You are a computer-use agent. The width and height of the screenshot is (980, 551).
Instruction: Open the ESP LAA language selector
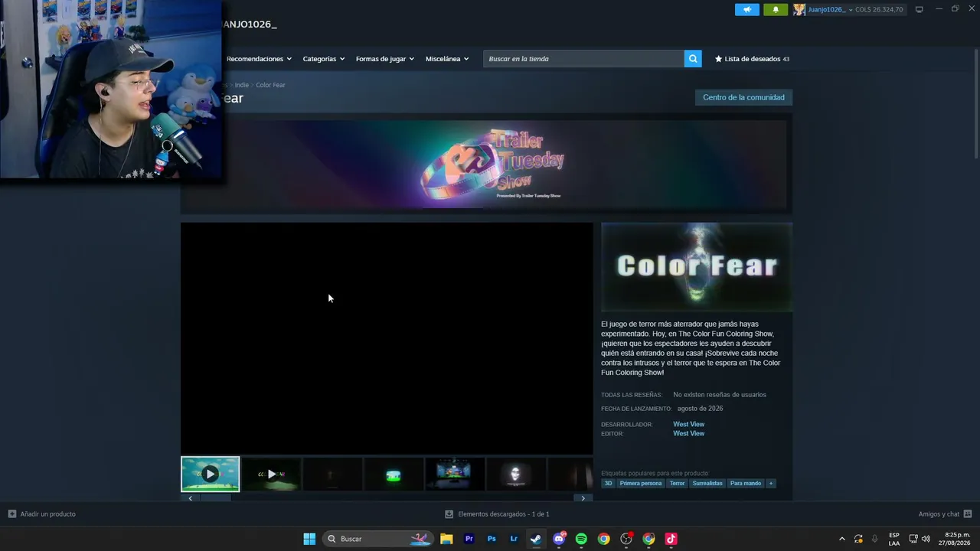pos(894,539)
